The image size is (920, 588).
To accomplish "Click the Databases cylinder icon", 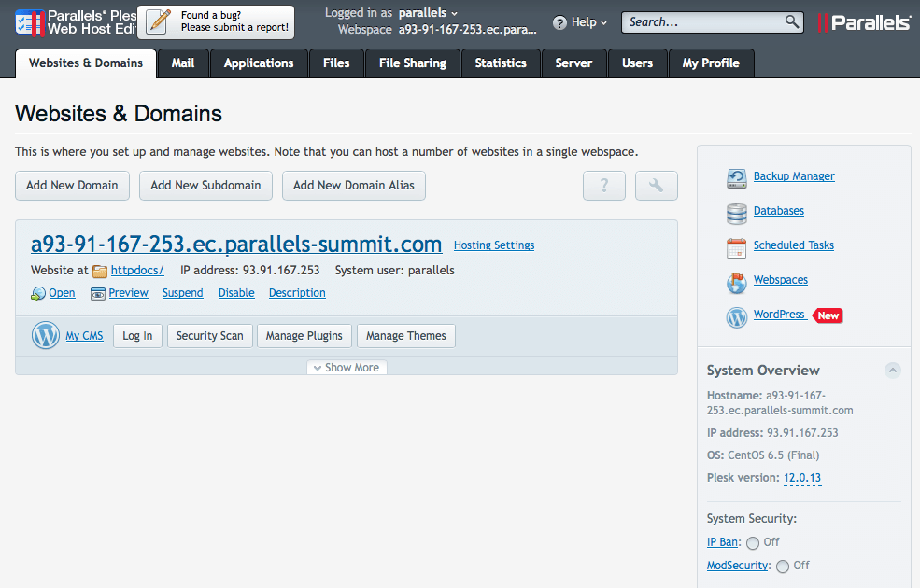I will point(736,214).
